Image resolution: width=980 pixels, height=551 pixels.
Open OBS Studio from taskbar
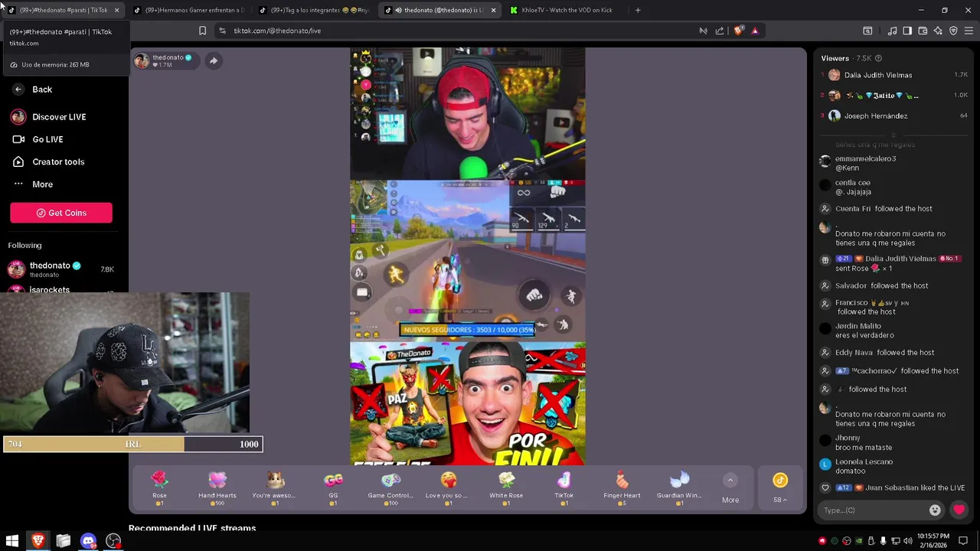click(113, 541)
